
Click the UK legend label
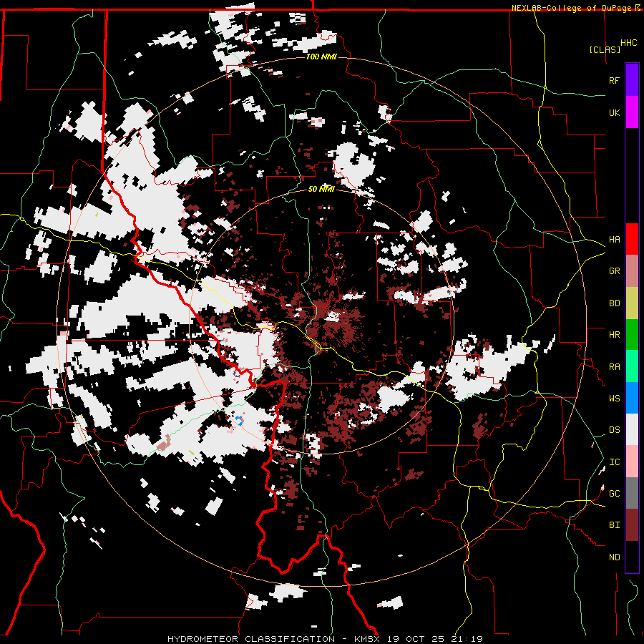click(x=614, y=112)
